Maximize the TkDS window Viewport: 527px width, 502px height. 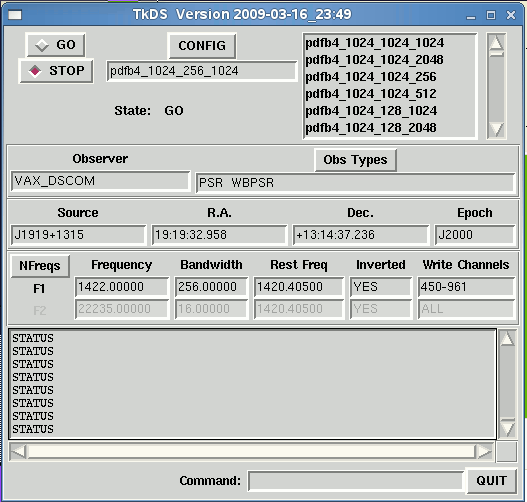tap(491, 15)
